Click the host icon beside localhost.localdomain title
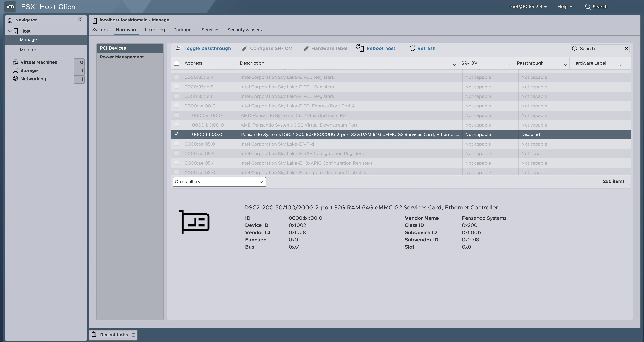644x342 pixels. (95, 20)
